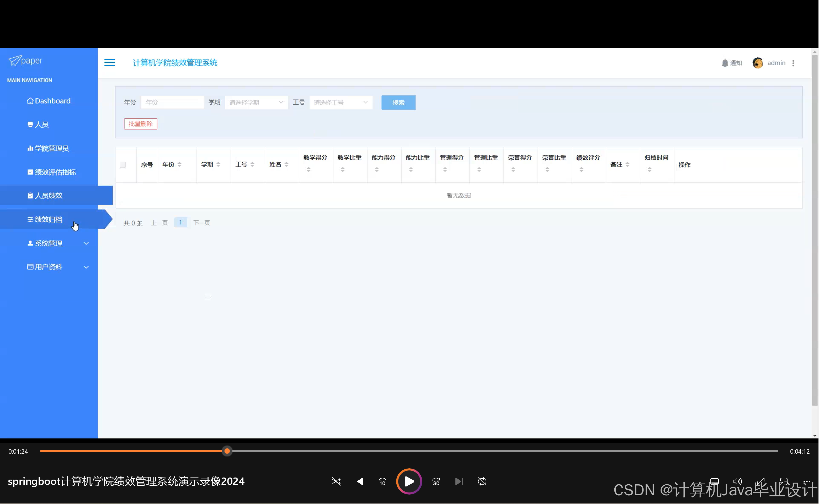Go to previous track in player
The image size is (819, 504).
point(359,482)
